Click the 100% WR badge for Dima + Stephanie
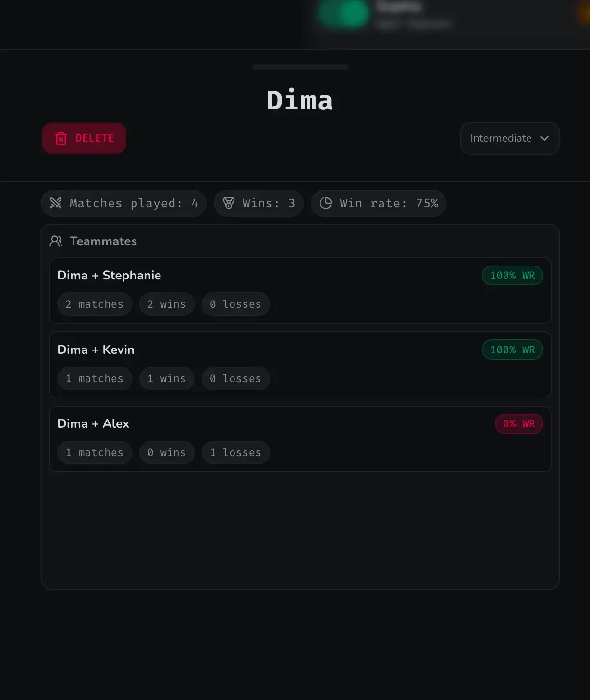Viewport: 590px width, 700px height. coord(512,275)
